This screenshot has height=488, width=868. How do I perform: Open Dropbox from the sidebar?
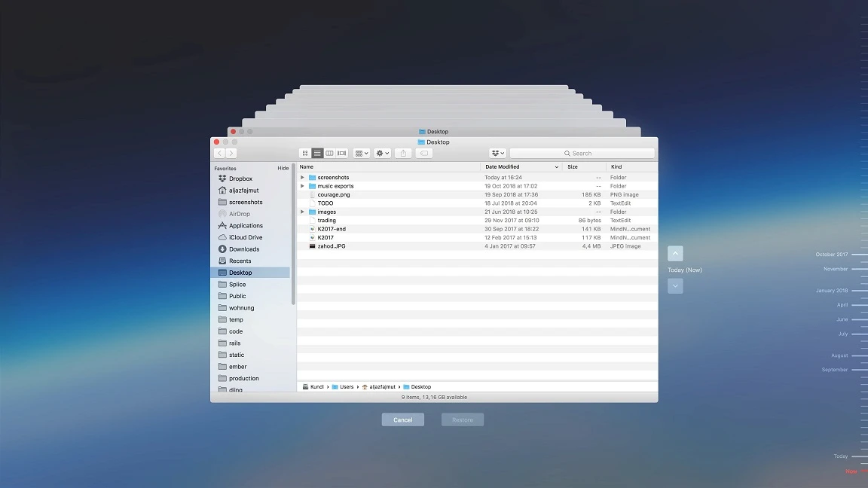pyautogui.click(x=241, y=178)
